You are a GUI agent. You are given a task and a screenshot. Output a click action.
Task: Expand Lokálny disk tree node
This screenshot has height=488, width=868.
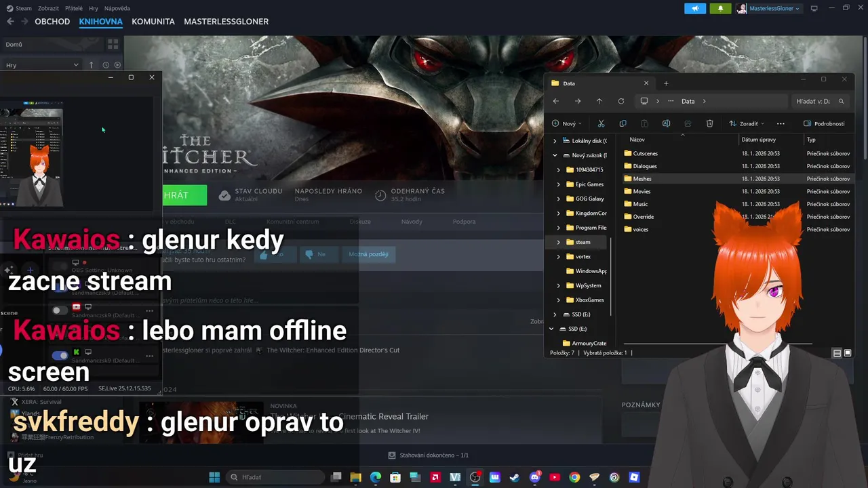pyautogui.click(x=555, y=141)
